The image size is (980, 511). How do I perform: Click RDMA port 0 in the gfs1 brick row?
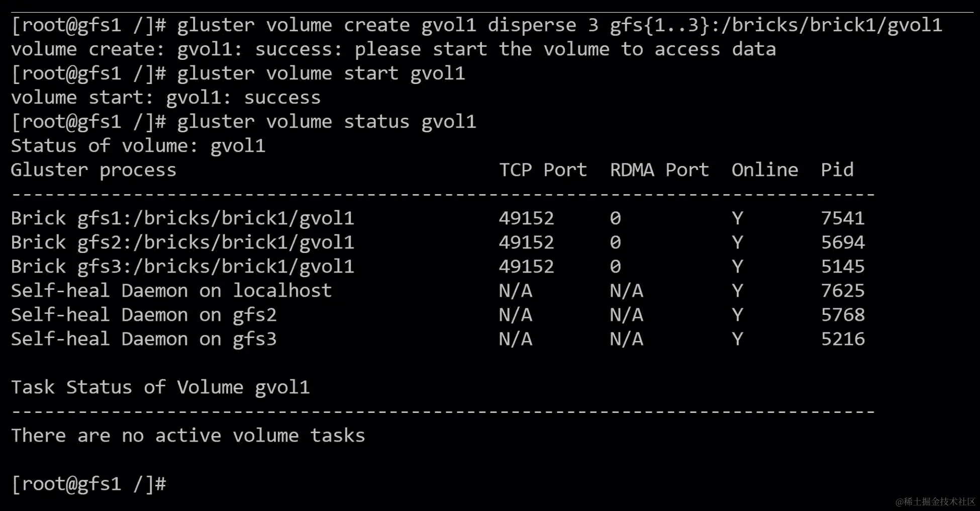tap(616, 218)
